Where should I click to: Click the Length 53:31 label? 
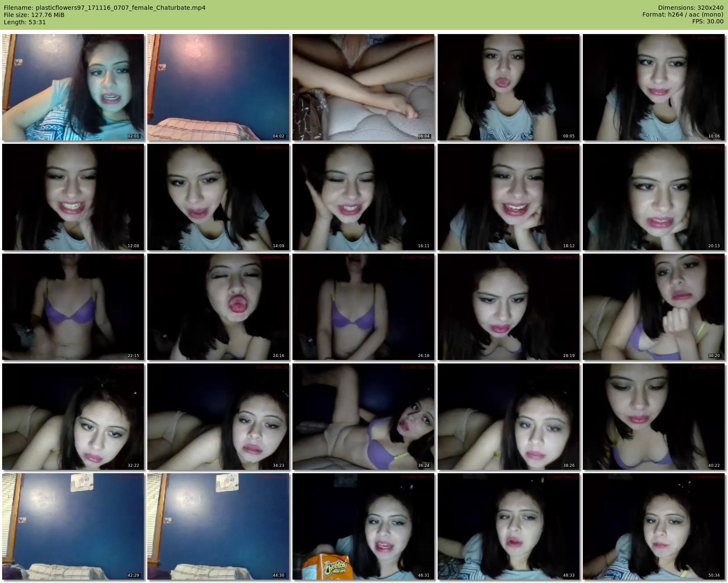coord(25,22)
